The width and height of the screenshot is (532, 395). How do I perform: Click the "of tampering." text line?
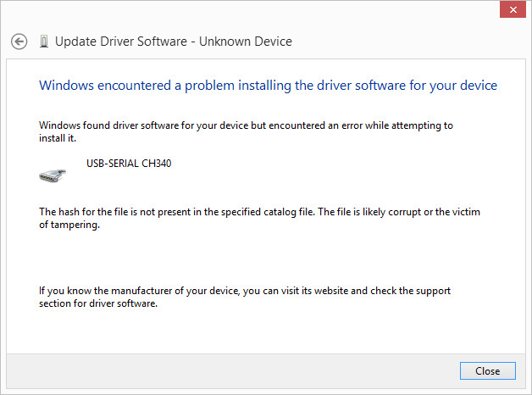(x=69, y=225)
